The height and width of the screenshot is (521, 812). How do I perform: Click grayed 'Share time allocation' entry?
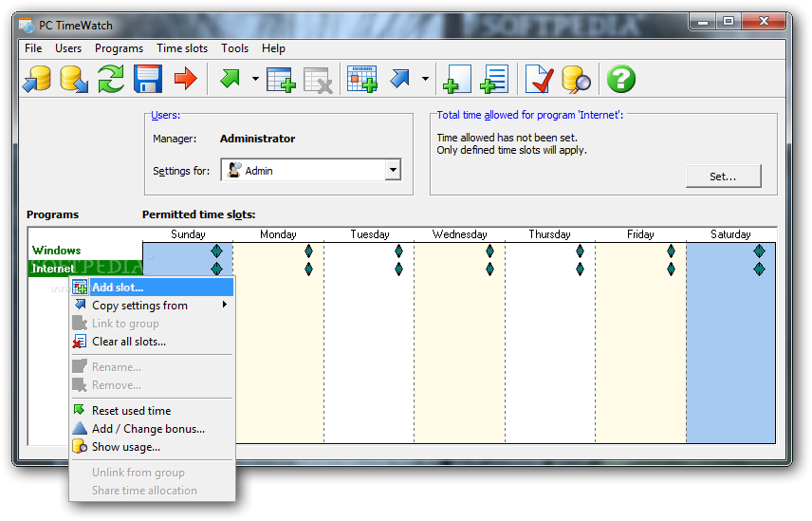[152, 491]
